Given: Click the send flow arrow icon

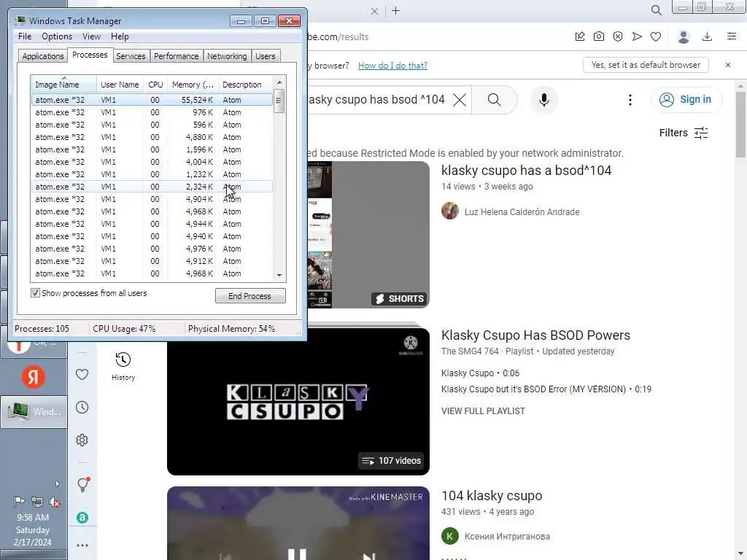Looking at the screenshot, I should point(637,36).
